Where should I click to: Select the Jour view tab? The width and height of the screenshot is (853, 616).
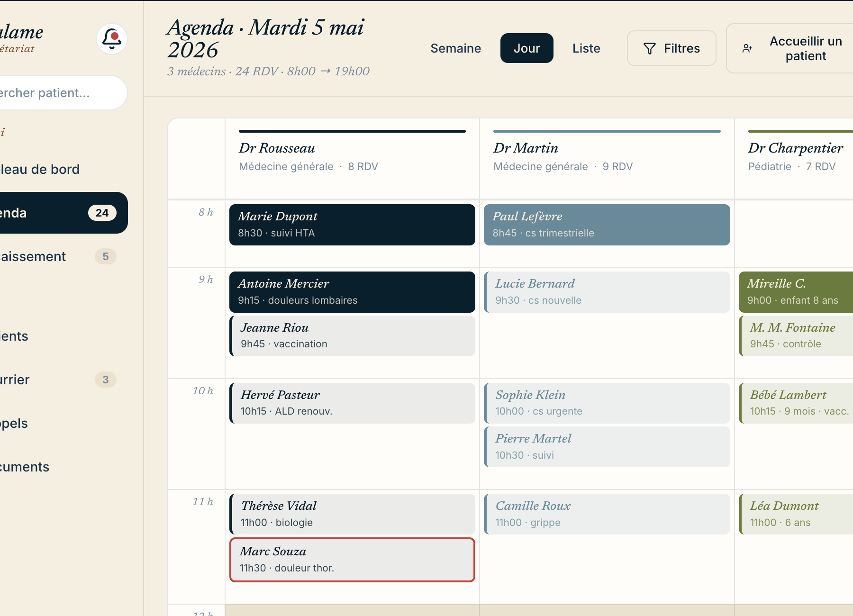[526, 48]
